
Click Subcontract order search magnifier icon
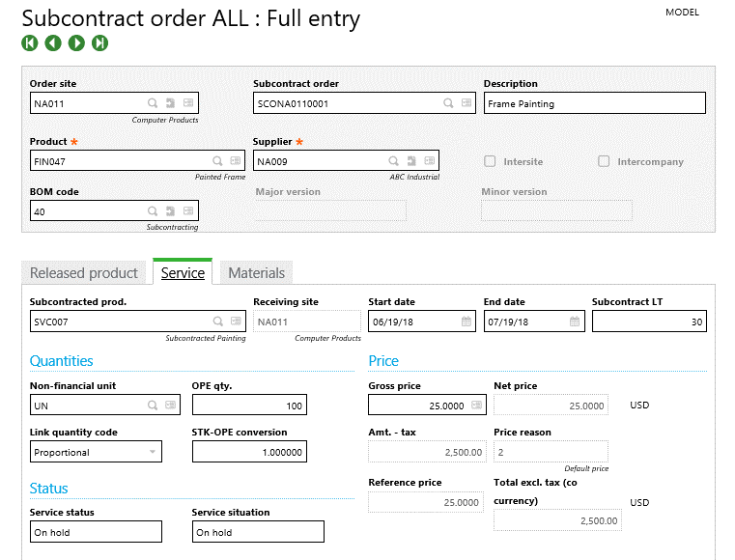(x=448, y=103)
